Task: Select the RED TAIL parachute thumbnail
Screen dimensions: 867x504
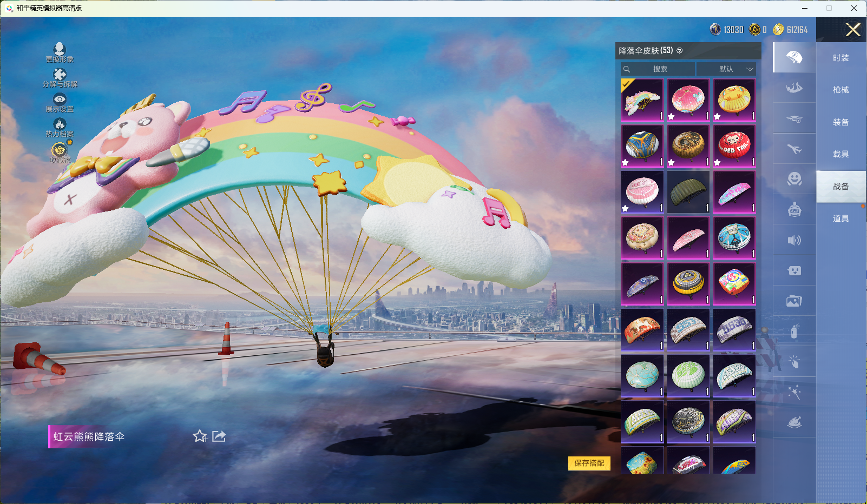Action: coord(734,146)
